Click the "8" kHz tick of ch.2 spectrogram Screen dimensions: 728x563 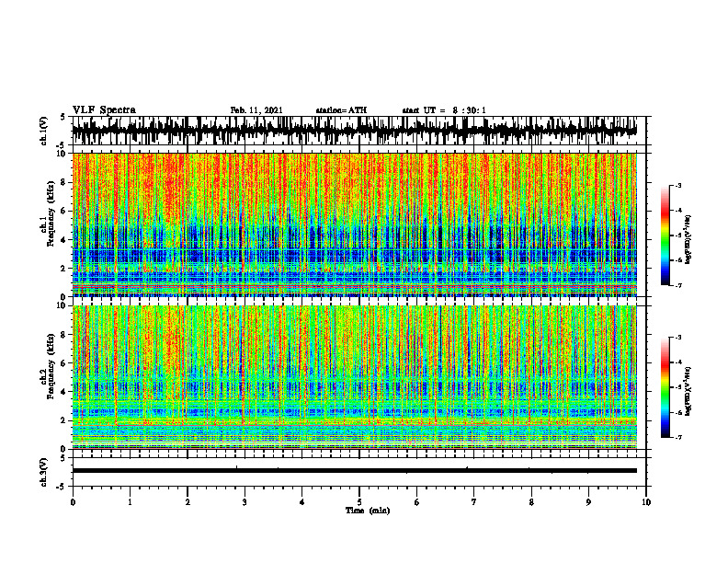tap(64, 335)
